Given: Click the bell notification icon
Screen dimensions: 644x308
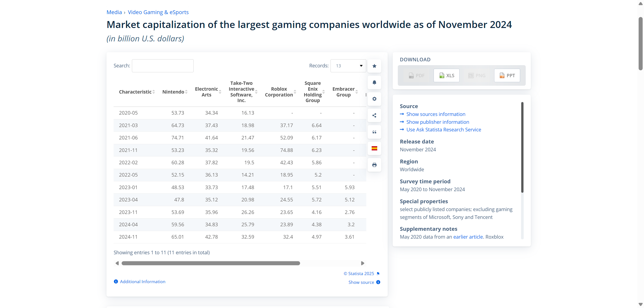Looking at the screenshot, I should (374, 83).
